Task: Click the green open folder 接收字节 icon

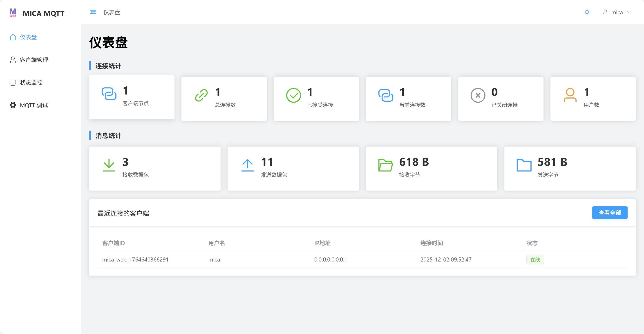Action: pos(385,165)
